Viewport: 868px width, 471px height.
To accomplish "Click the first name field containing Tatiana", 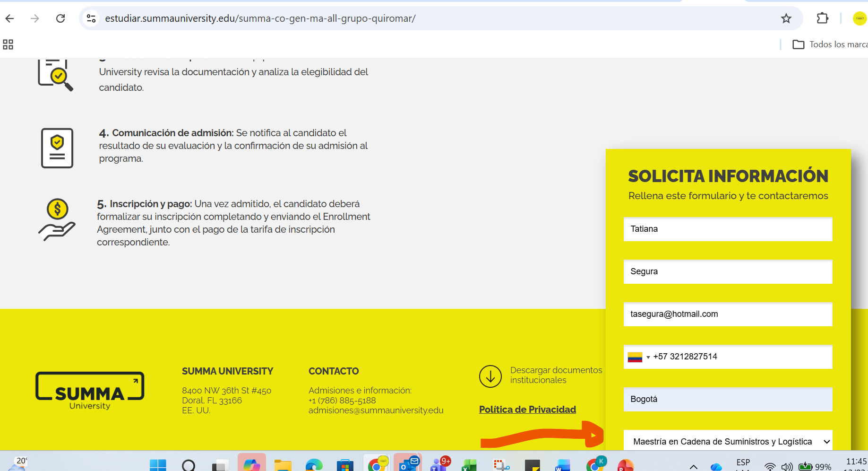I will 728,229.
